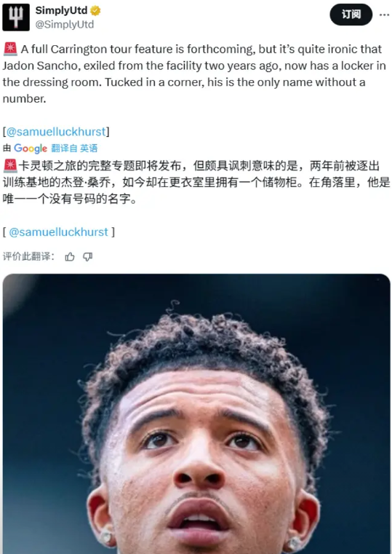Click the siren emoji before '卡灵顿之旅'
This screenshot has height=554, width=392.
coord(10,165)
